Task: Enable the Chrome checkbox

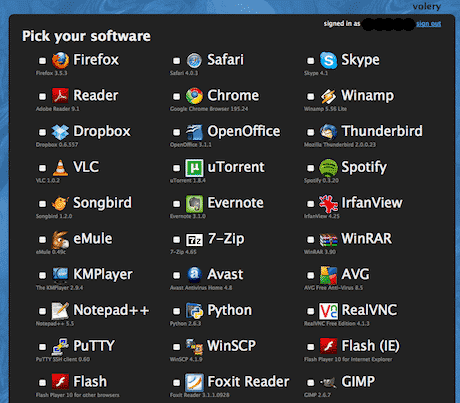Action: pyautogui.click(x=176, y=97)
